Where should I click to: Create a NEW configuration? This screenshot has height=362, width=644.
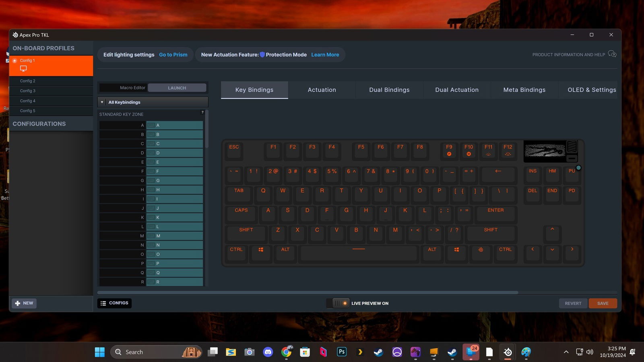(x=24, y=303)
